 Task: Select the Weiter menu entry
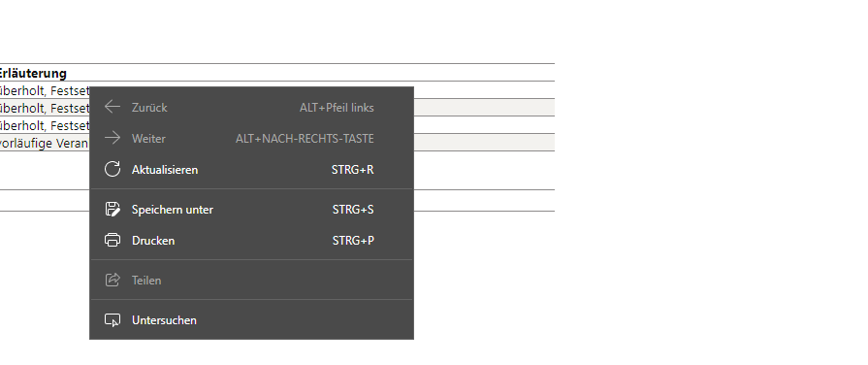point(251,139)
